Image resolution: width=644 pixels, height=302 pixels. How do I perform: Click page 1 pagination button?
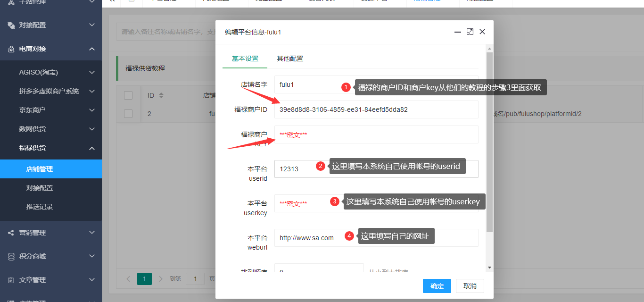pos(144,279)
